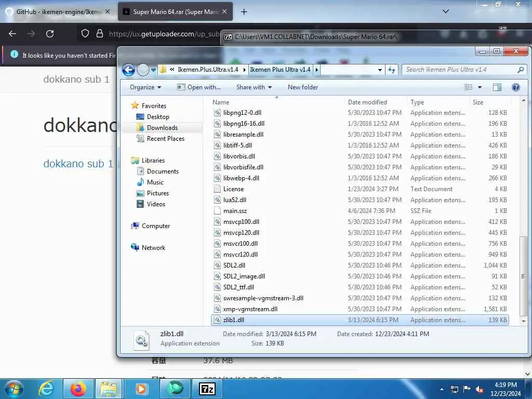Image resolution: width=532 pixels, height=399 pixels.
Task: Open Desktop in navigation pane
Action: [158, 117]
